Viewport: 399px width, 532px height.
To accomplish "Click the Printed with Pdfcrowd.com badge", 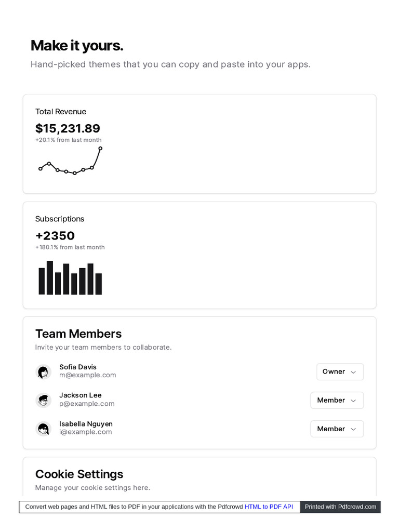I will click(x=340, y=507).
